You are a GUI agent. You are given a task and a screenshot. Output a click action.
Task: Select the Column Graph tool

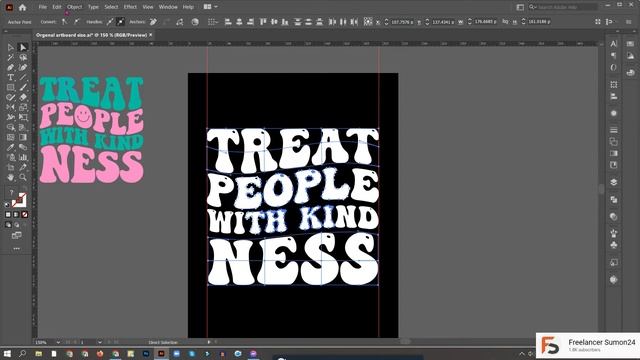pos(23,158)
